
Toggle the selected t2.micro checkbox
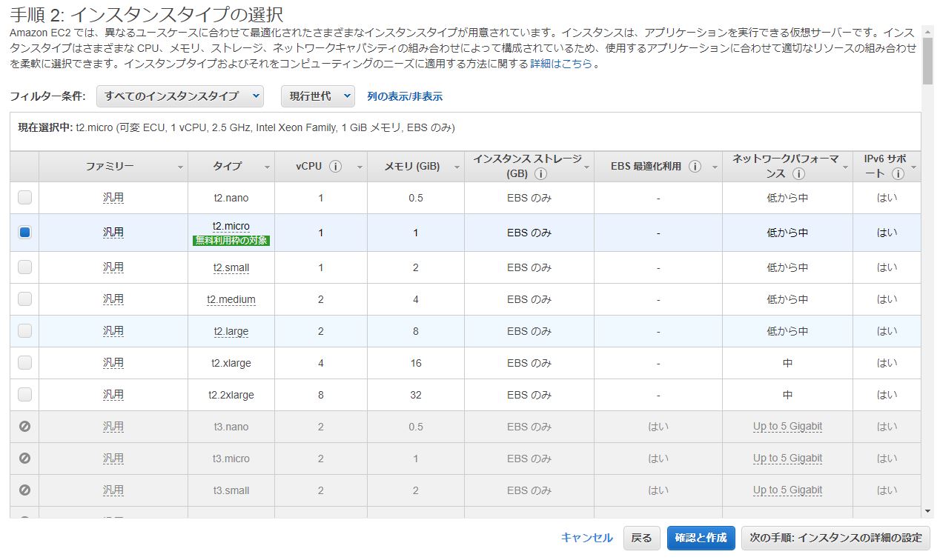click(24, 233)
